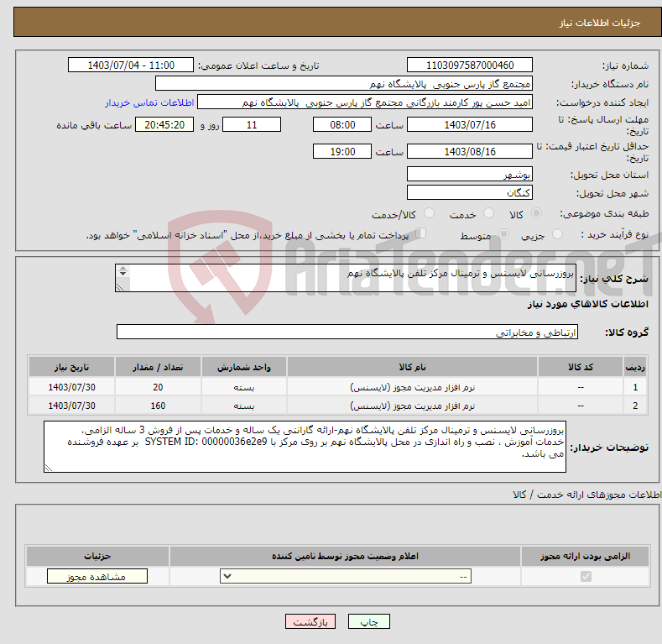Click row 2 need date 1403/07/30
This screenshot has width=662, height=644.
pyautogui.click(x=72, y=406)
